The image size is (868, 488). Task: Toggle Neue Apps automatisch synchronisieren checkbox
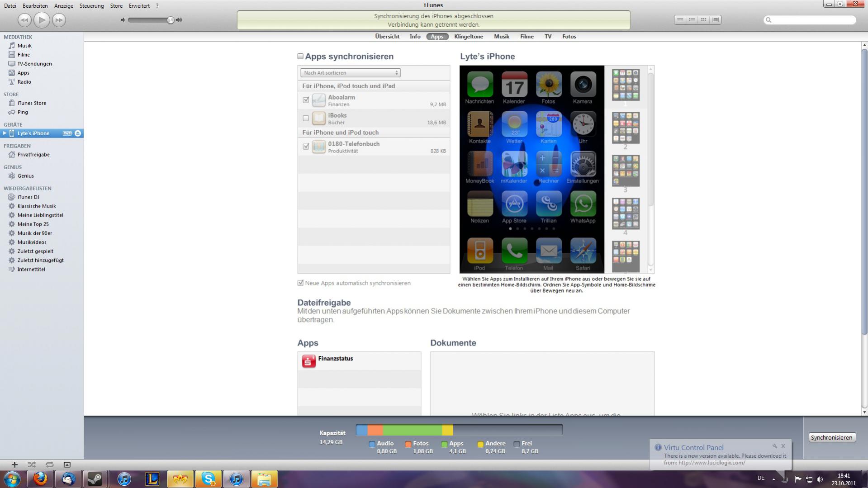coord(300,283)
